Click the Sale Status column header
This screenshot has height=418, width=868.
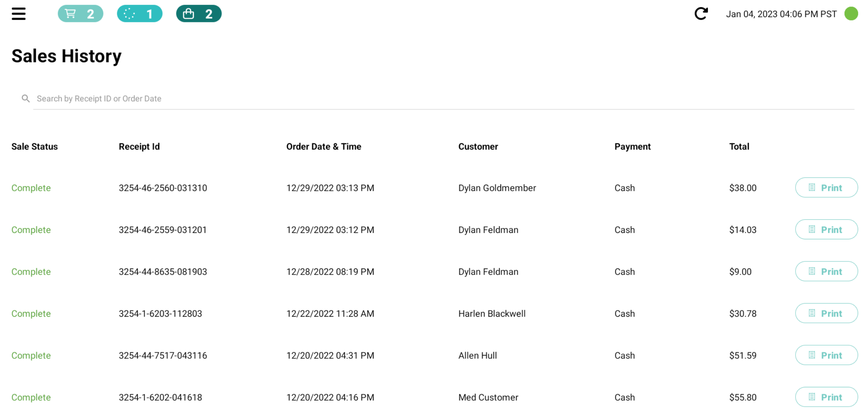point(35,146)
